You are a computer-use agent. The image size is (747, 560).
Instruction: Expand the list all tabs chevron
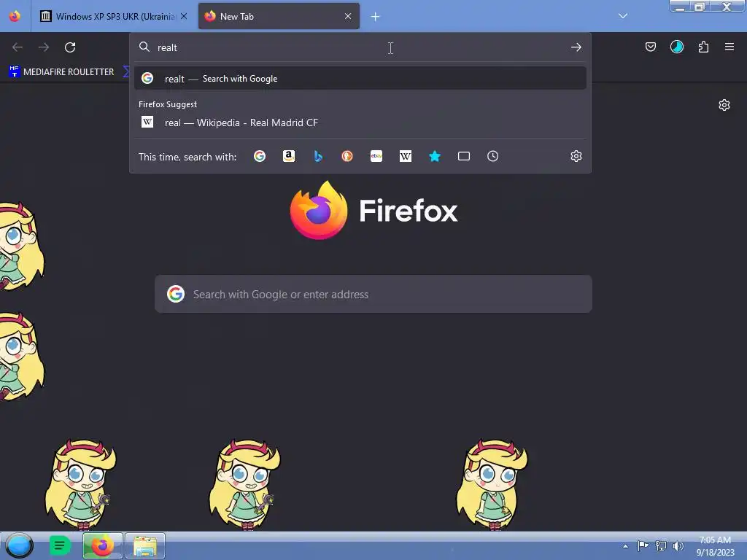[623, 16]
